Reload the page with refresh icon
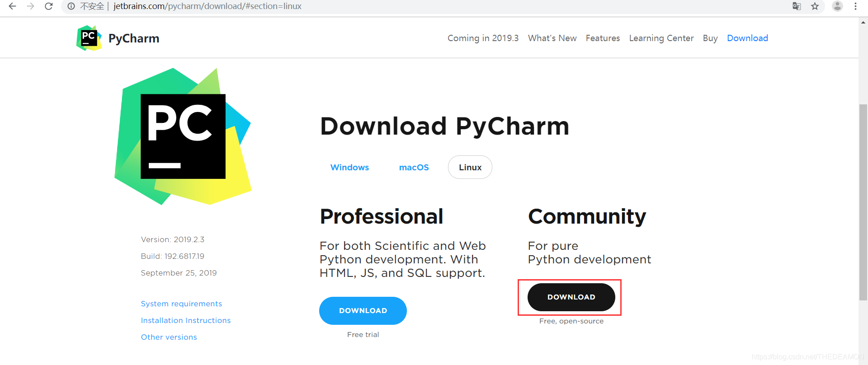The height and width of the screenshot is (365, 868). point(49,6)
